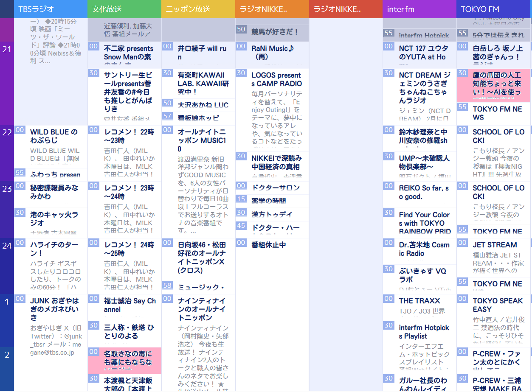View TOKYO SPEAKEASY program details
532x392 pixels.
tap(498, 305)
